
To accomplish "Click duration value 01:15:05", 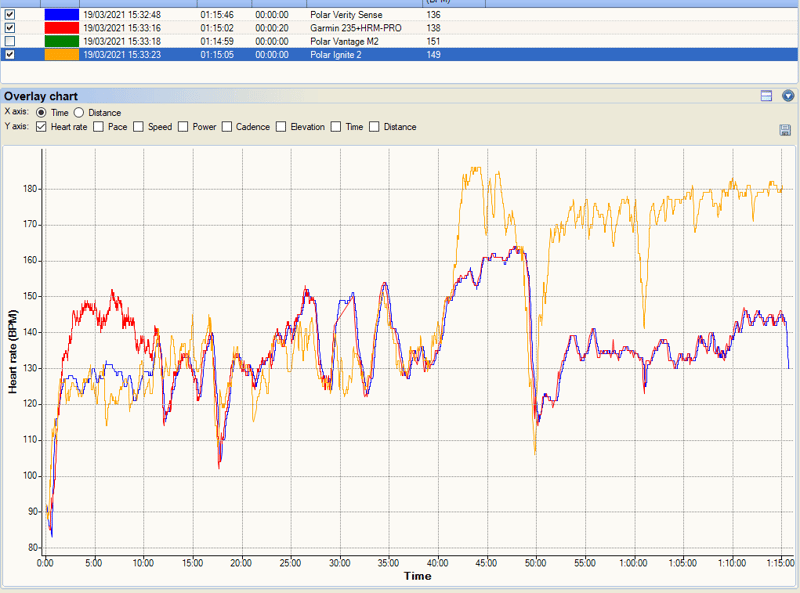I will click(217, 55).
